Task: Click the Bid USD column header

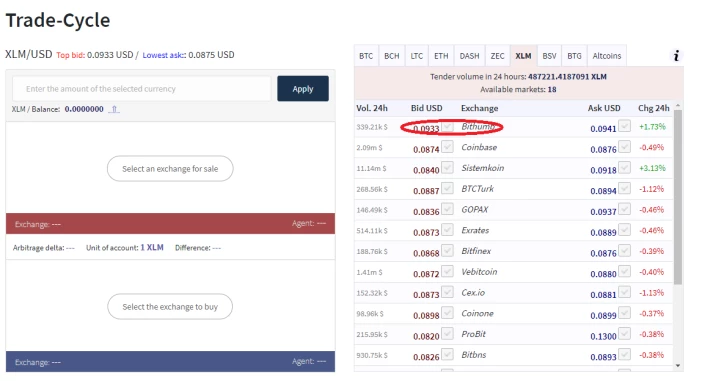Action: [427, 108]
